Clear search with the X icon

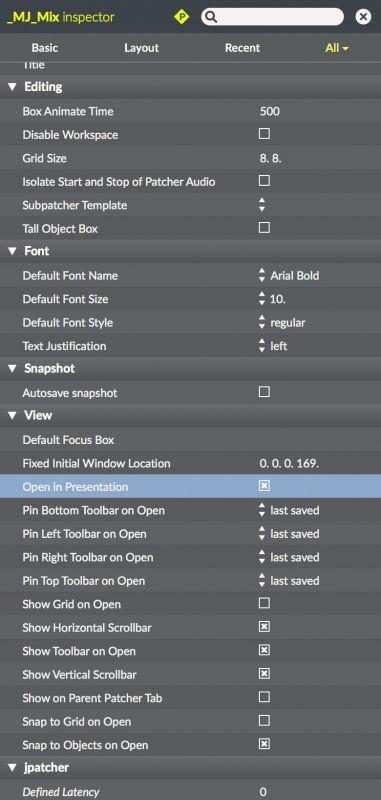coord(363,17)
